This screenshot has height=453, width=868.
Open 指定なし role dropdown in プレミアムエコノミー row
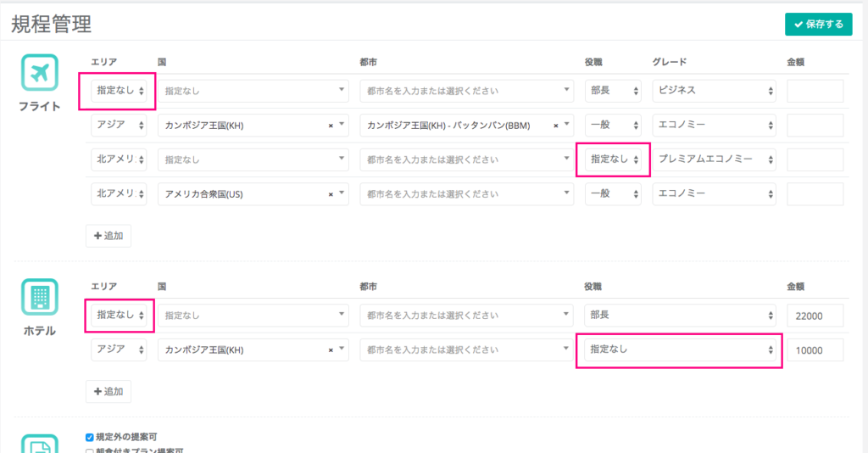click(613, 159)
